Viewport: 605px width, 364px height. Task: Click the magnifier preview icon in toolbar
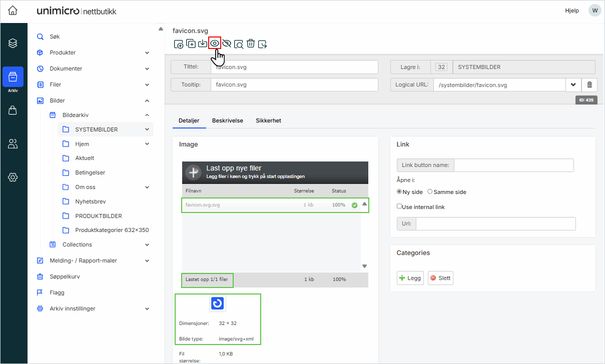pyautogui.click(x=239, y=44)
